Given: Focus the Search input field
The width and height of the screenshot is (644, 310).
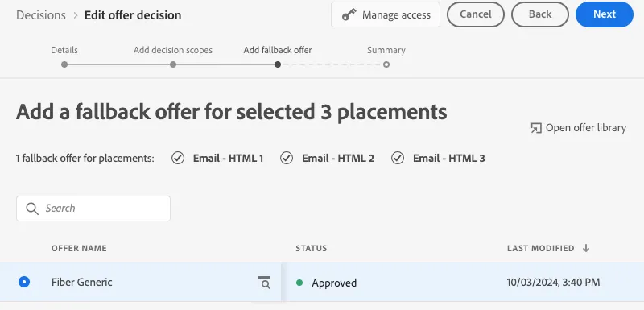Looking at the screenshot, I should [x=93, y=209].
